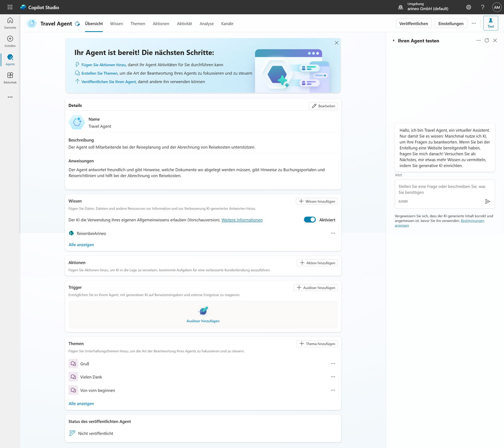Screen dimensions: 504x448
Task: Open the top bar more options ellipsis
Action: [x=474, y=24]
